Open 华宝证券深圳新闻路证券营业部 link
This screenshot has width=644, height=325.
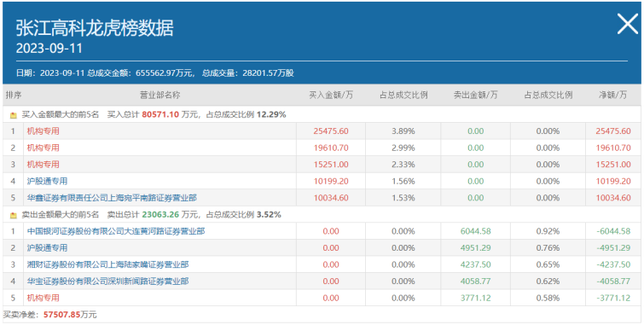(x=107, y=281)
